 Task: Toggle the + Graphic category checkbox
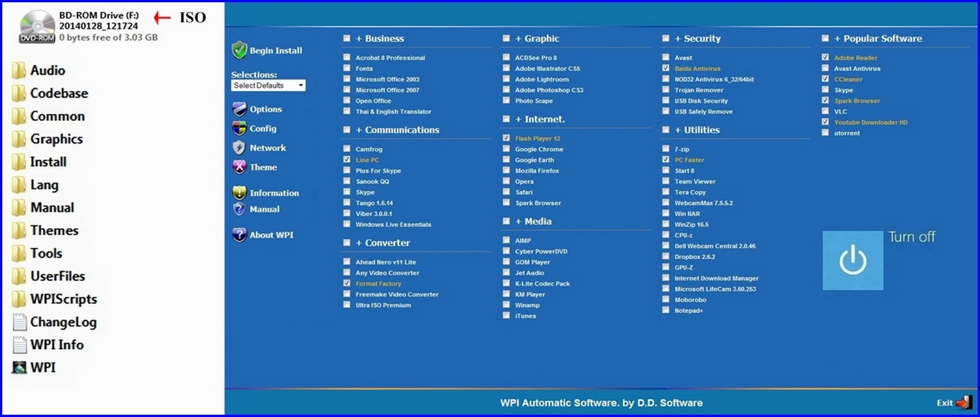click(x=507, y=38)
